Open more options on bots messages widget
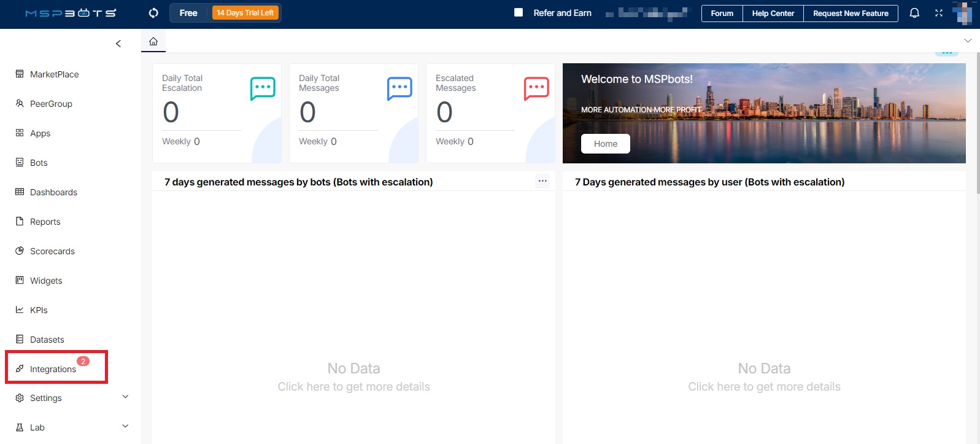This screenshot has width=980, height=444. [x=542, y=181]
